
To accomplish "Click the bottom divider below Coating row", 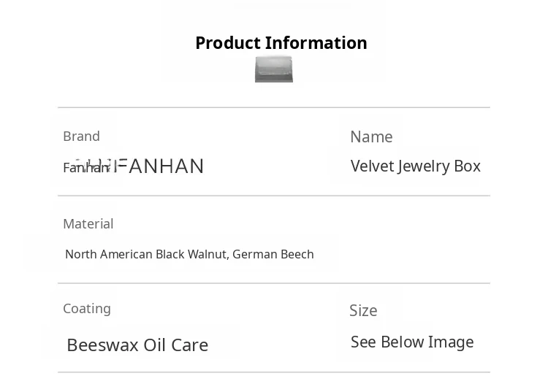I will 274,372.
